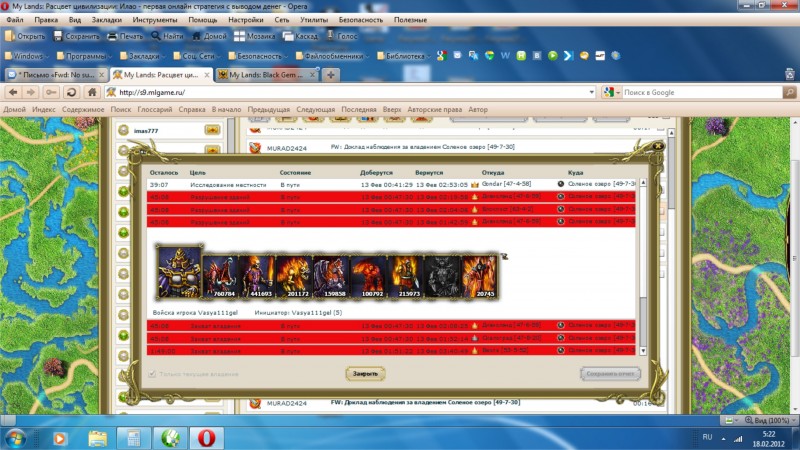Click the gold button next to imas777
This screenshot has height=450, width=800.
click(x=212, y=131)
